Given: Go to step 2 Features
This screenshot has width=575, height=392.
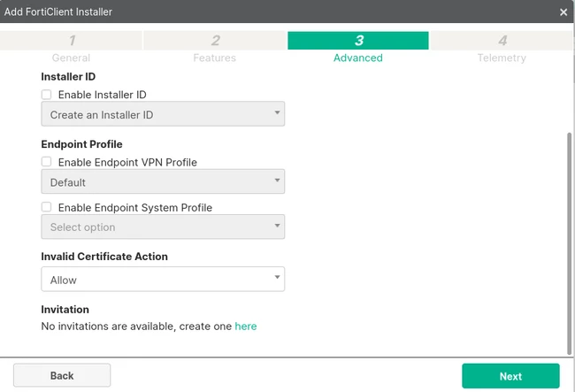Looking at the screenshot, I should [215, 47].
